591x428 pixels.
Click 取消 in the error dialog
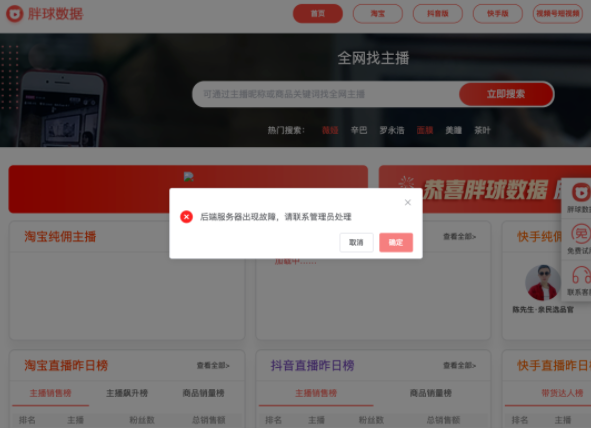[x=356, y=242]
